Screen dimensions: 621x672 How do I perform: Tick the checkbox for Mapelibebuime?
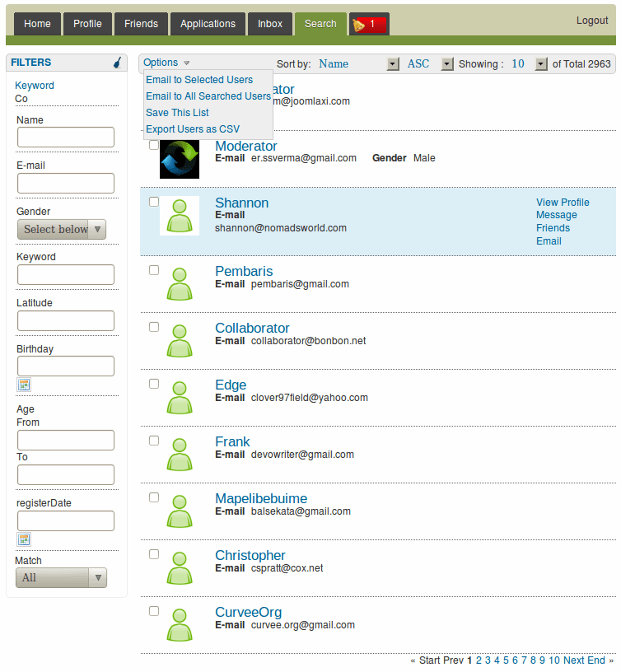pos(154,497)
